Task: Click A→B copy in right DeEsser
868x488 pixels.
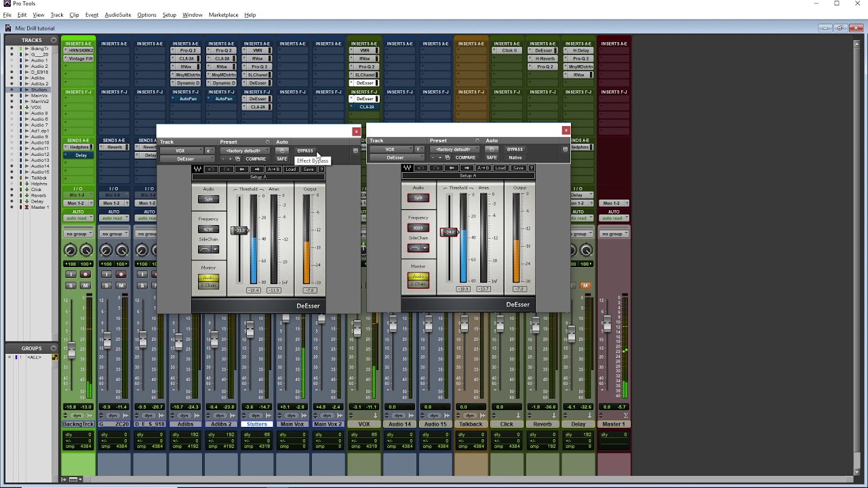Action: (484, 168)
